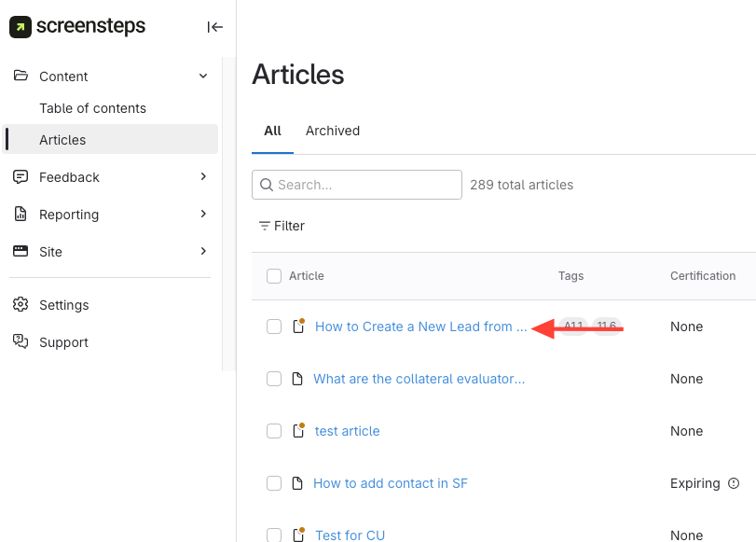Screen dimensions: 756x542
Task: Click the Settings gear icon
Action: coord(21,305)
